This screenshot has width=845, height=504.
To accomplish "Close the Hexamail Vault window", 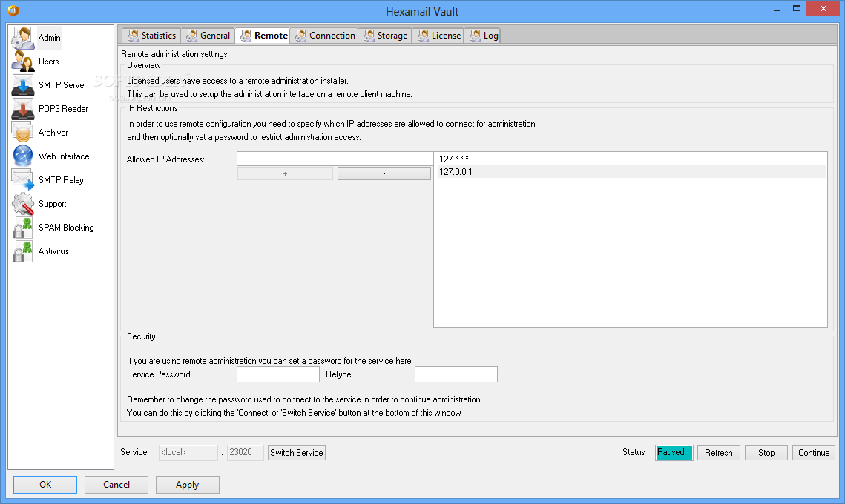I will tap(823, 9).
